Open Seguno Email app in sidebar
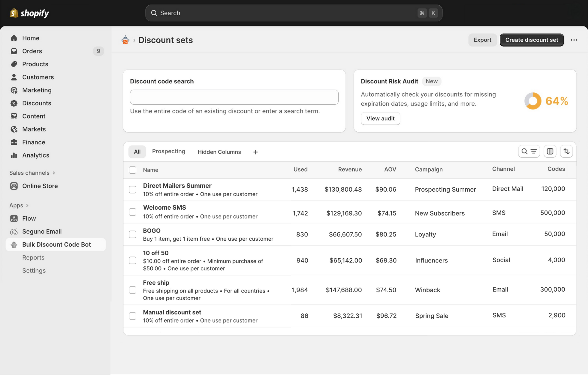The height and width of the screenshot is (375, 588). (42, 232)
